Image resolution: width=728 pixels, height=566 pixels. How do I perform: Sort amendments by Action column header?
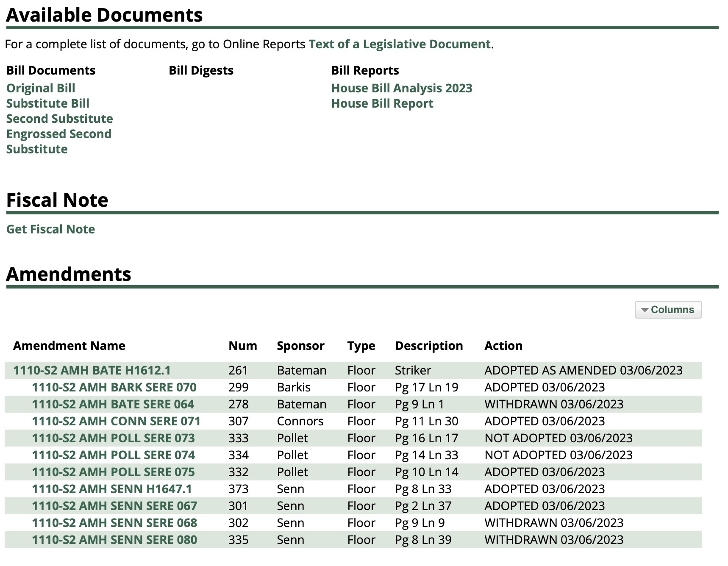[503, 346]
